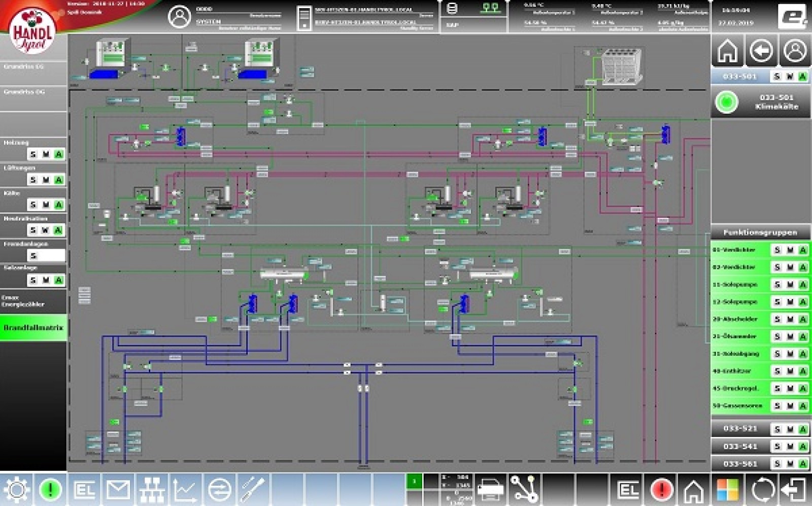Go to home via top-right house icon
812x506 pixels.
727,51
